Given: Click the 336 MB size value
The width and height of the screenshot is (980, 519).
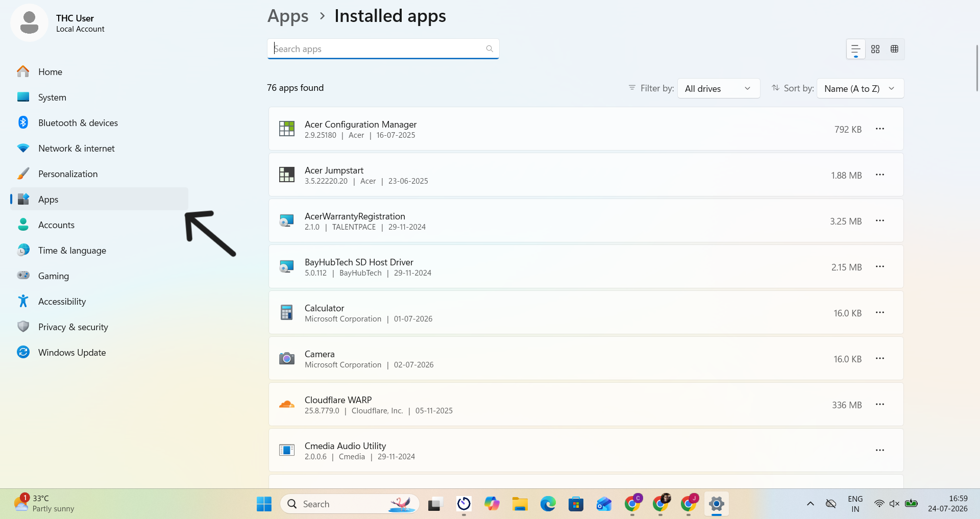Looking at the screenshot, I should point(847,405).
